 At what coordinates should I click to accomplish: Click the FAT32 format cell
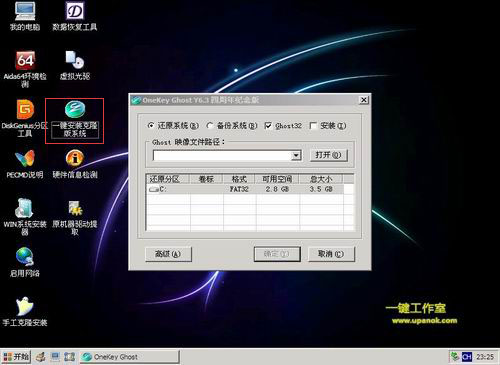click(239, 189)
